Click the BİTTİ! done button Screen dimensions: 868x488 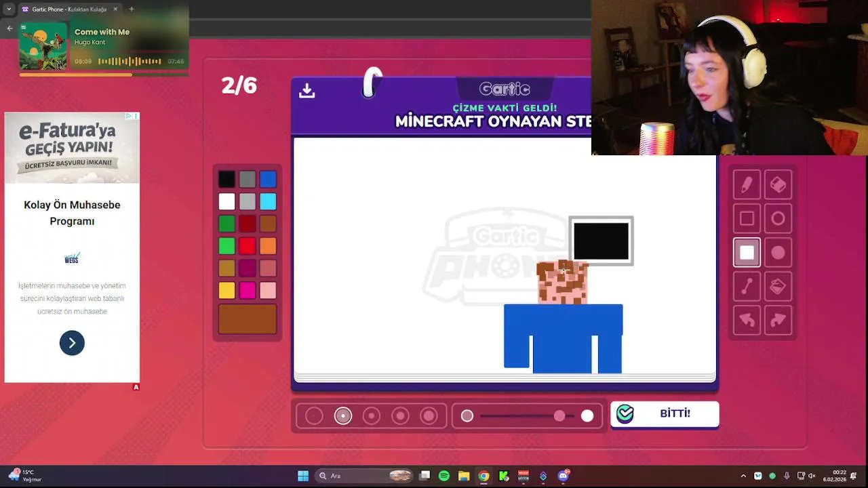tap(665, 413)
